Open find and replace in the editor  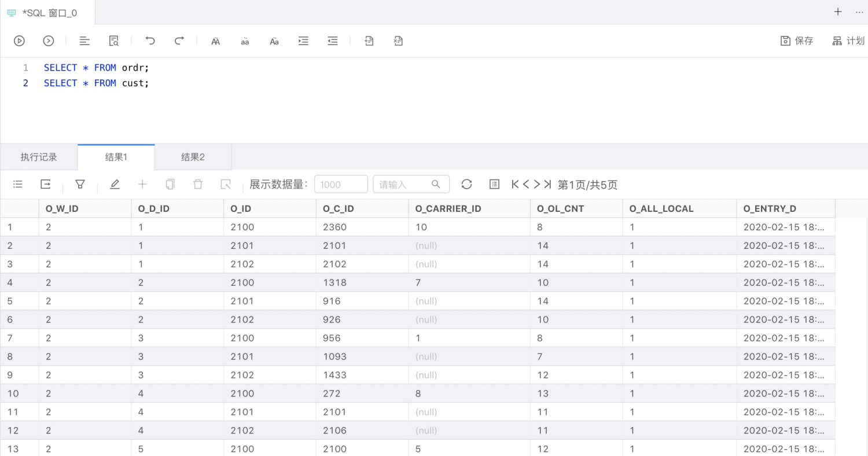point(114,41)
